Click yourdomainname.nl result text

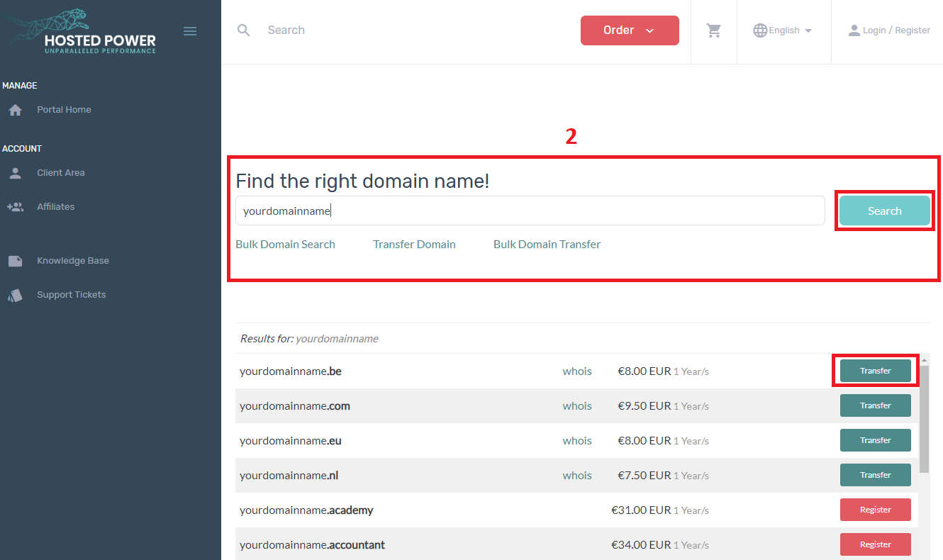pos(289,476)
